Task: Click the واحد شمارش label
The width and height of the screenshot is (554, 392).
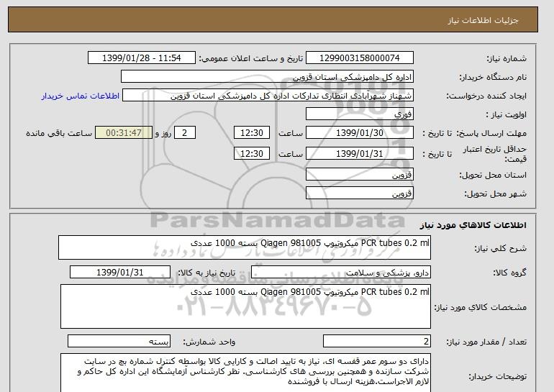Action: point(209,342)
